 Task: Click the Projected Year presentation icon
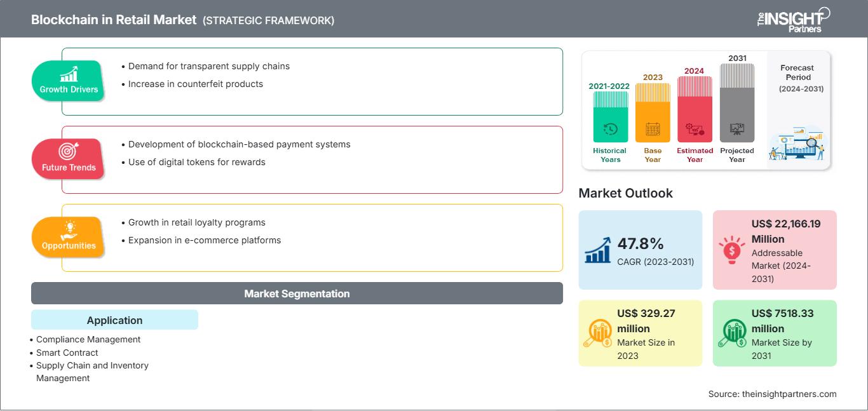[x=737, y=130]
